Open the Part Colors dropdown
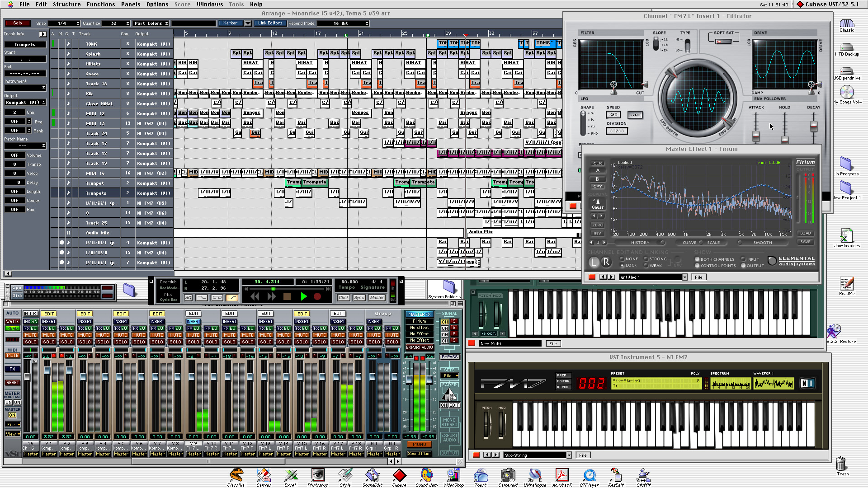Screen dimensions: 868x488 click(x=151, y=23)
